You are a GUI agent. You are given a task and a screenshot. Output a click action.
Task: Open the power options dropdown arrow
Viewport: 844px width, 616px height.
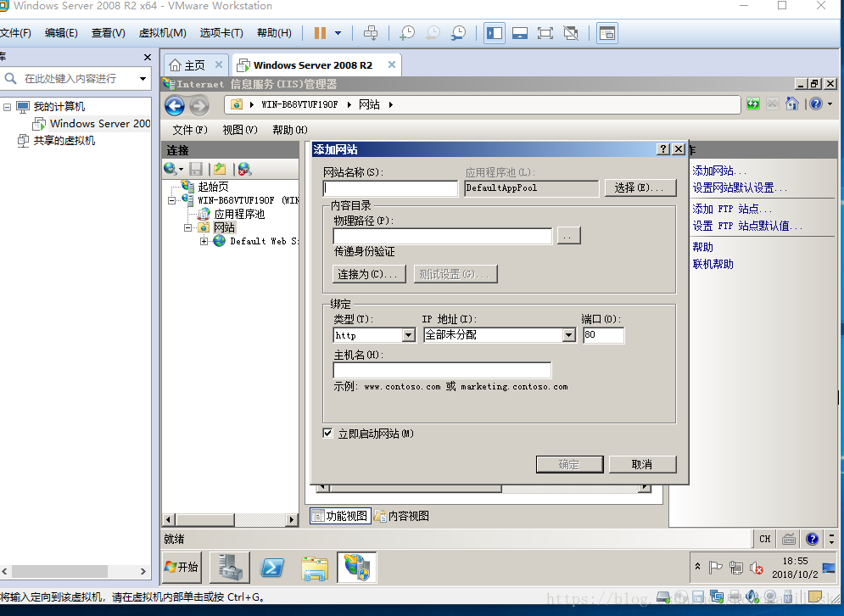coord(338,33)
